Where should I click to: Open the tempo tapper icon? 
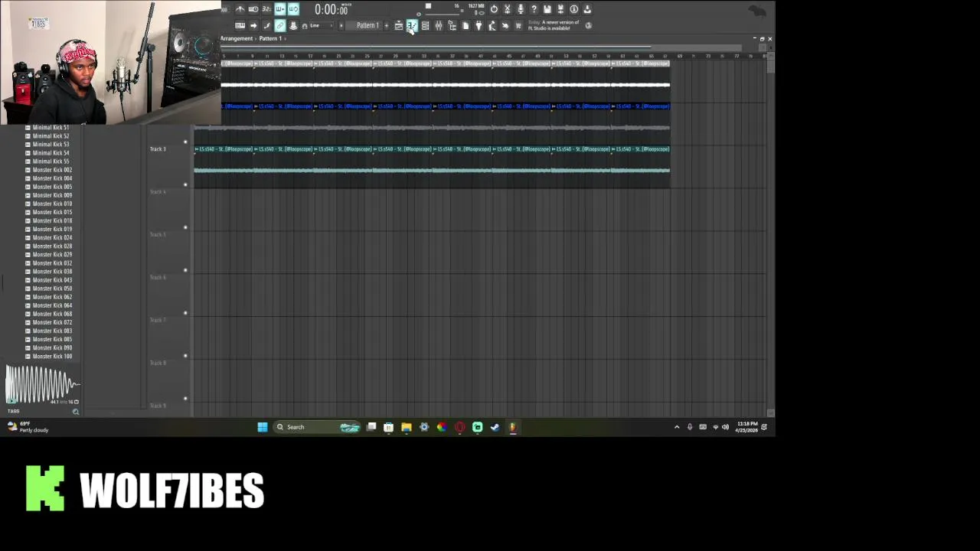(x=492, y=25)
